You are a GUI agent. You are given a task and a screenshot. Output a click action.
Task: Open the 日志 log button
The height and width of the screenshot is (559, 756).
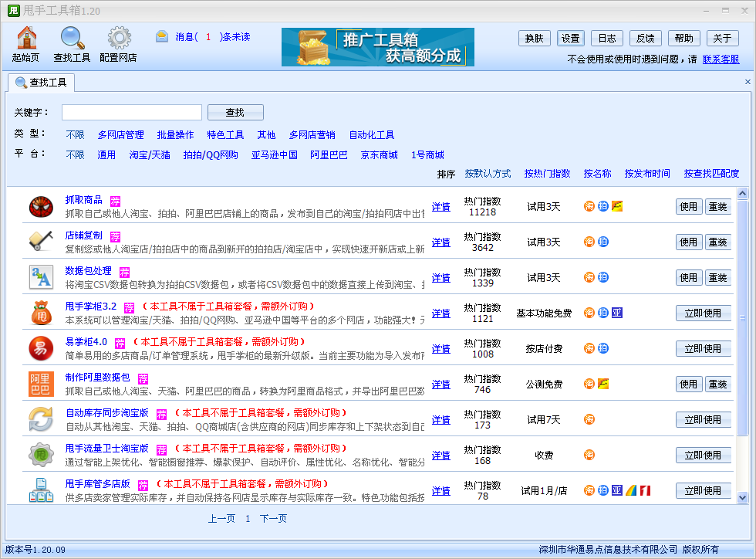click(607, 38)
